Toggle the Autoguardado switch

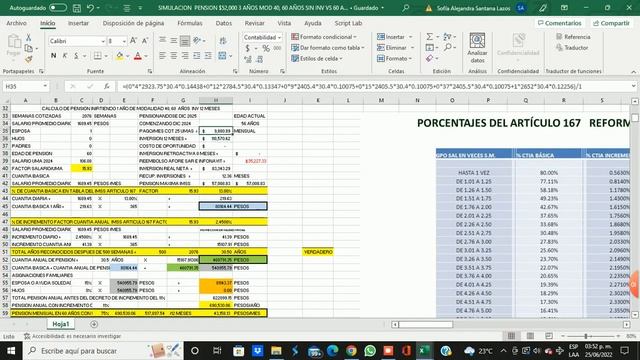pos(58,8)
